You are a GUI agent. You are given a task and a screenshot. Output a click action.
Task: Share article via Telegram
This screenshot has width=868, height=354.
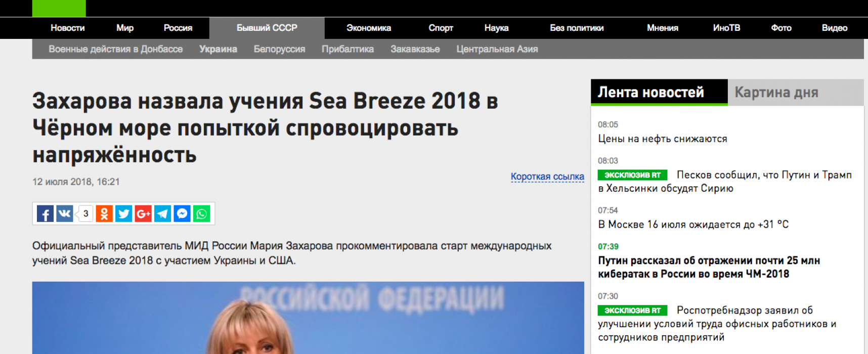coord(162,214)
